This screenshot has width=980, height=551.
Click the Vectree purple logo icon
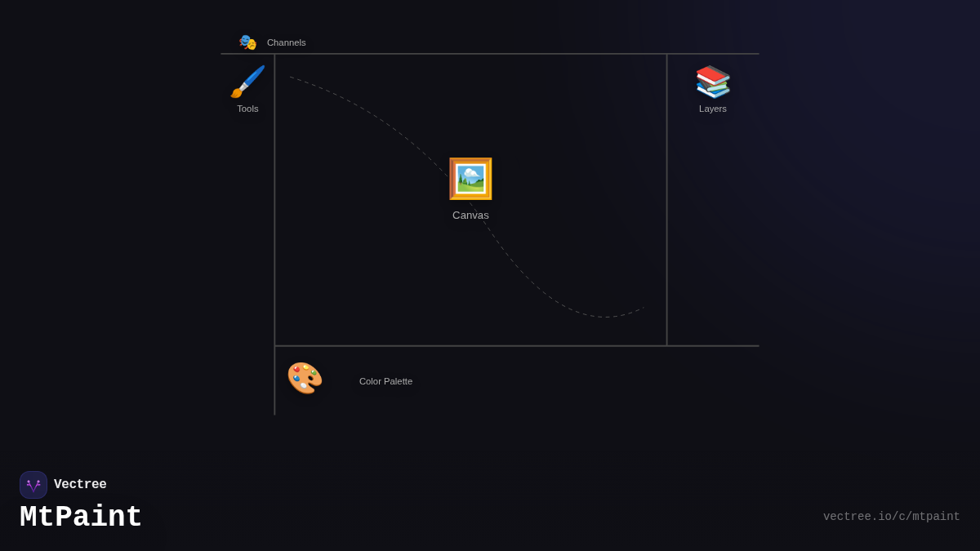tap(33, 485)
